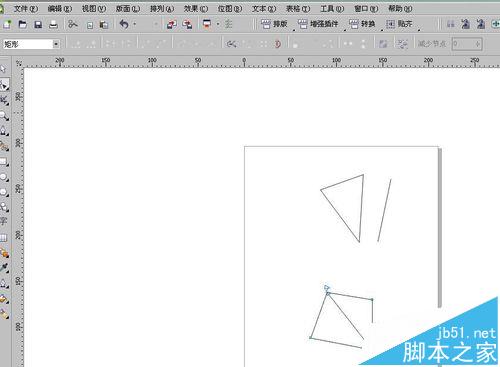The image size is (500, 367).
Task: Open the 表格 (Table) menu
Action: [x=298, y=8]
